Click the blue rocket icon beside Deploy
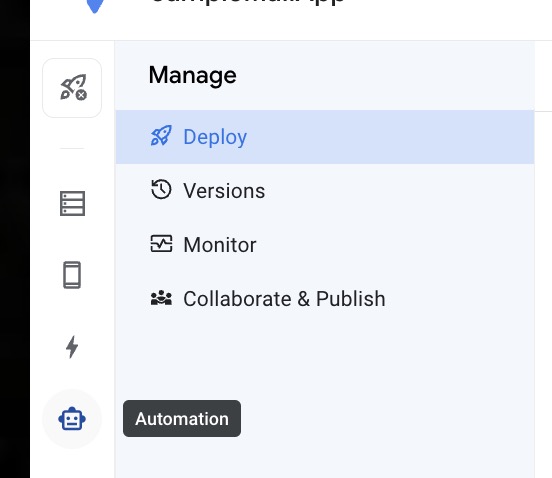Image resolution: width=552 pixels, height=478 pixels. (x=161, y=136)
